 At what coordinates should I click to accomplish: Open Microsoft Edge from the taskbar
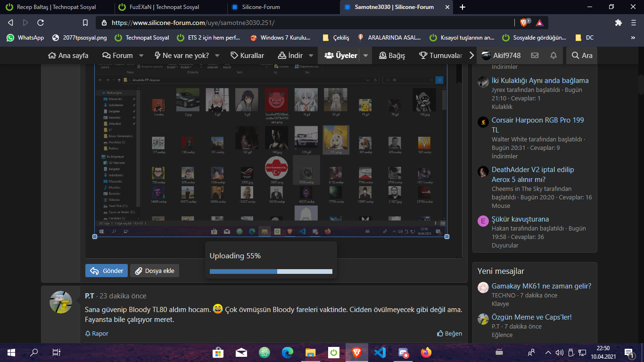pos(287,352)
